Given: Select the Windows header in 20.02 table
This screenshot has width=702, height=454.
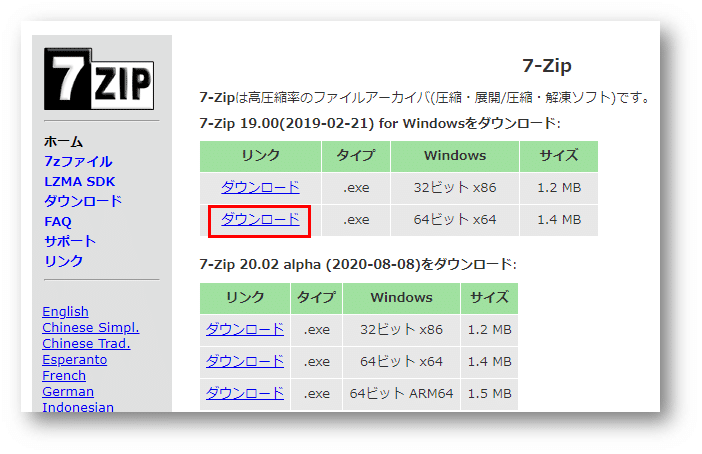Looking at the screenshot, I should click(402, 298).
